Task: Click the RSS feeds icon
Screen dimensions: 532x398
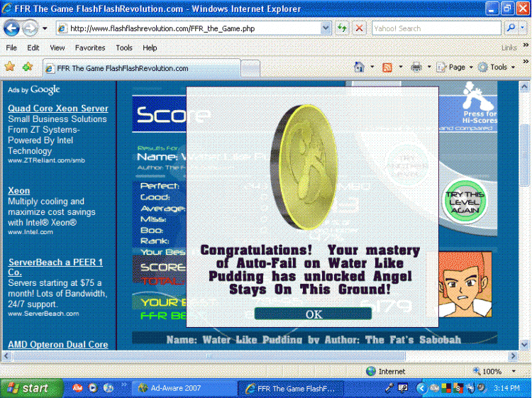Action: 387,67
